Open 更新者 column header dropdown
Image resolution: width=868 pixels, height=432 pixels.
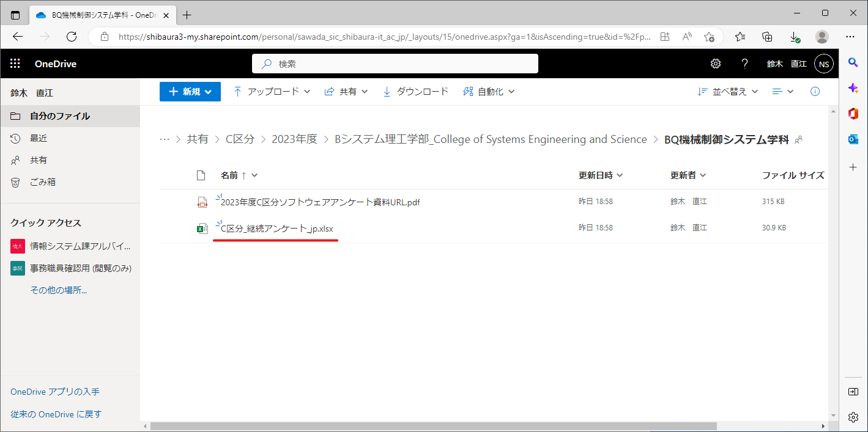click(688, 175)
